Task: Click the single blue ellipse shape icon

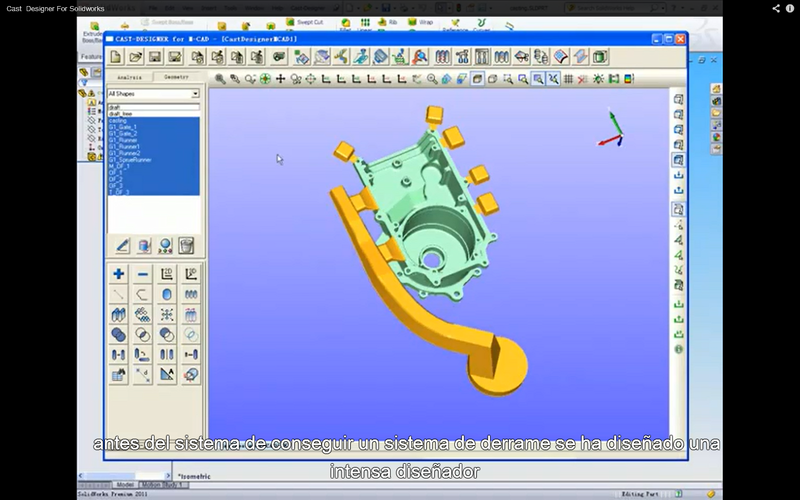Action: tap(167, 294)
